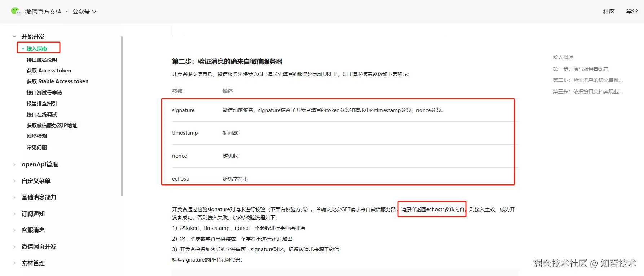Screen dimensions: 644x276
Task: Click the 随机字符串 description cell
Action: (x=235, y=179)
